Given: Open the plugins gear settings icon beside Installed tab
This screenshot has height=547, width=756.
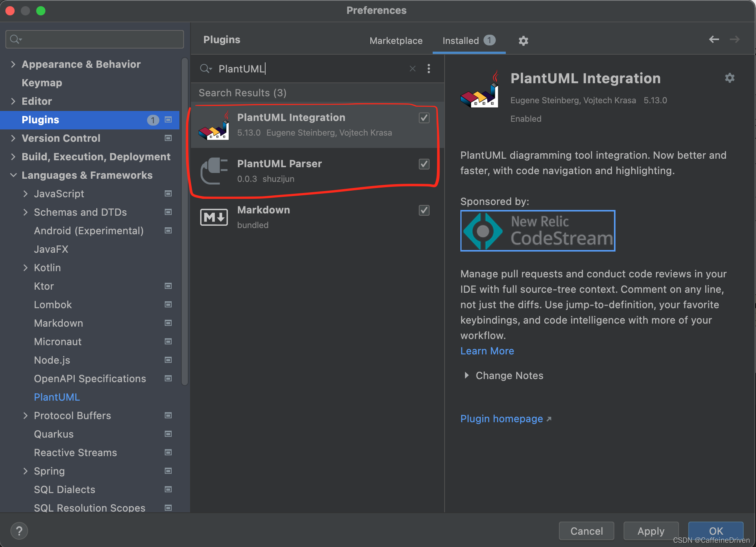Looking at the screenshot, I should pos(523,40).
